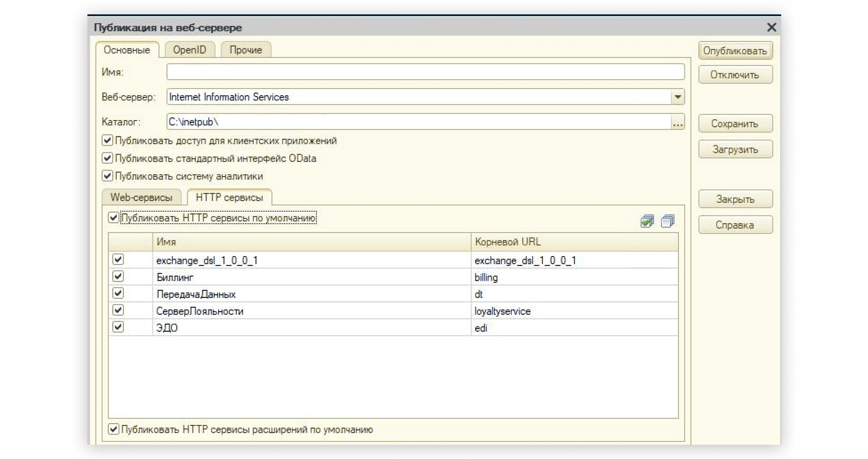Click the Отключить button

[735, 75]
